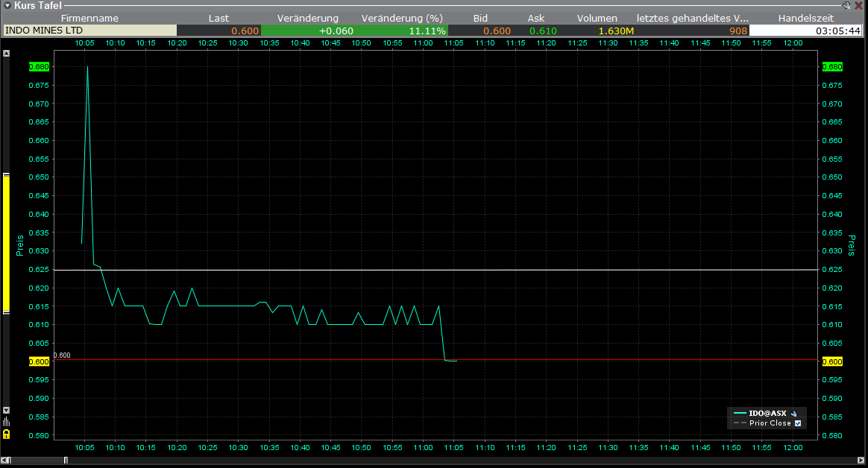Image resolution: width=868 pixels, height=468 pixels.
Task: Click the yellow 0.600 right axis marker
Action: point(832,361)
